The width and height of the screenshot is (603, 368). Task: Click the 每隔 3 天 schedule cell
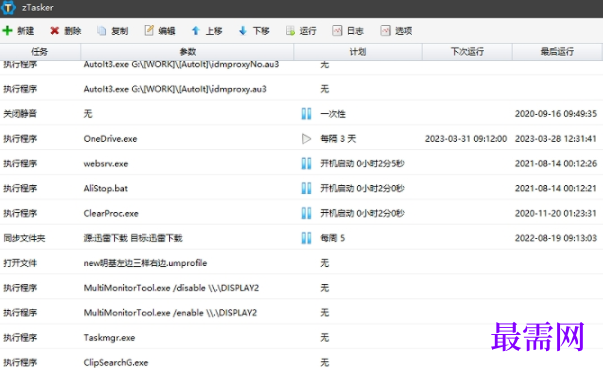(338, 139)
